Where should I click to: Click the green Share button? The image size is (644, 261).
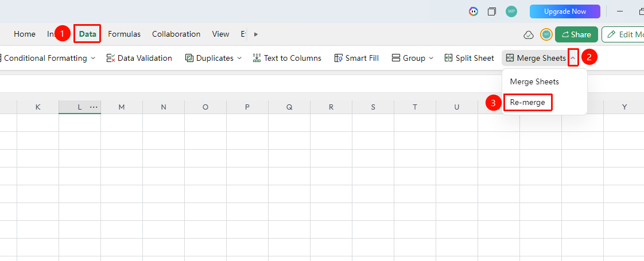tap(576, 34)
